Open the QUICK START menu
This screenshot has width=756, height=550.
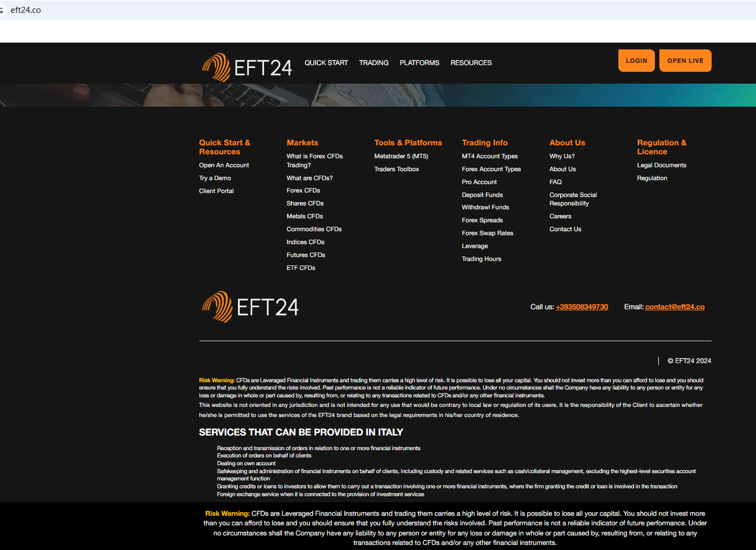point(326,63)
